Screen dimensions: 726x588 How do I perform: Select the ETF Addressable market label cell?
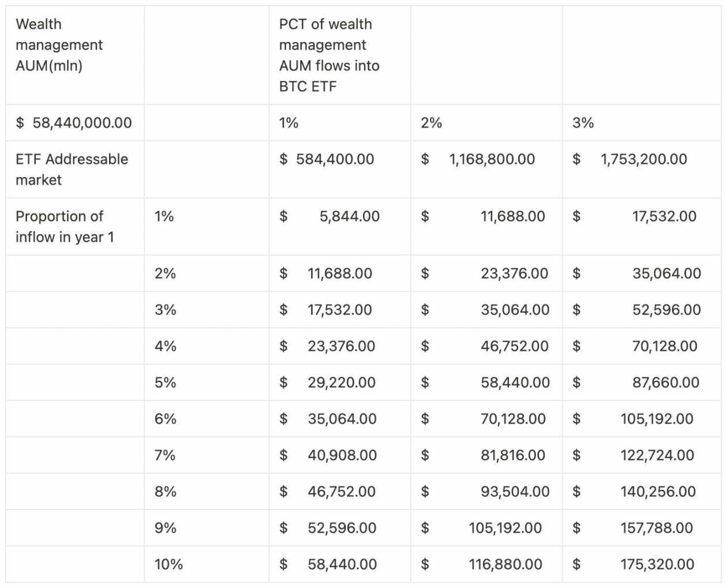(x=72, y=169)
